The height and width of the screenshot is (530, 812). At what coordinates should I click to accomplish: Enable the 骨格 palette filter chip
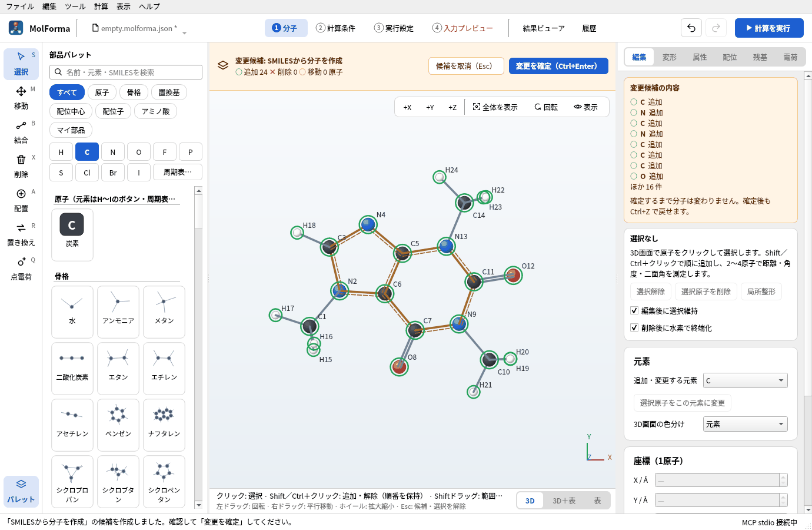(x=134, y=92)
